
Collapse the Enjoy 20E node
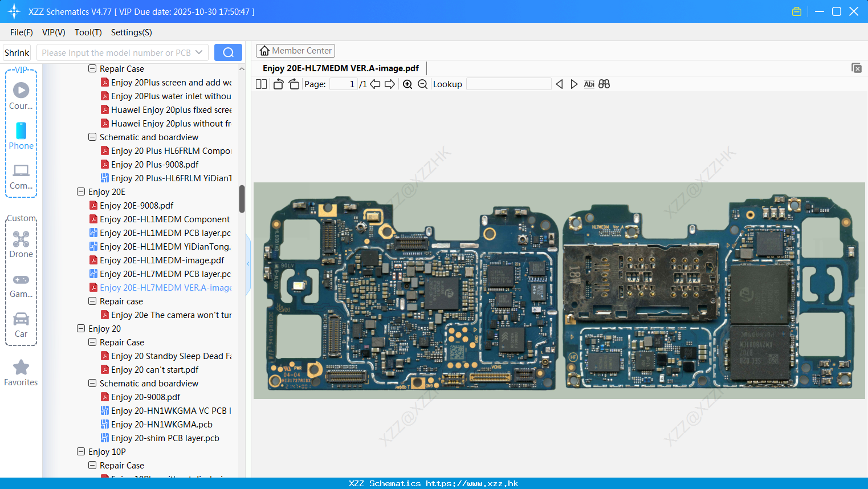tap(81, 192)
